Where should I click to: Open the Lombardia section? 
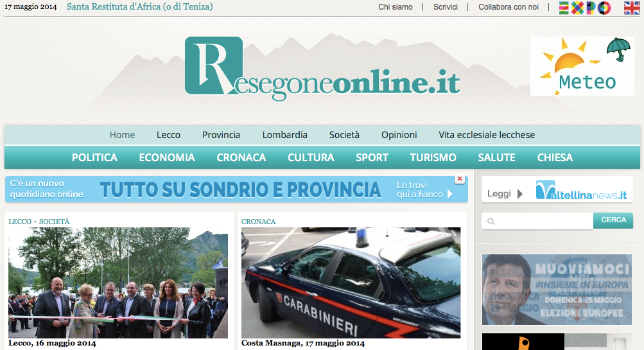(x=284, y=135)
